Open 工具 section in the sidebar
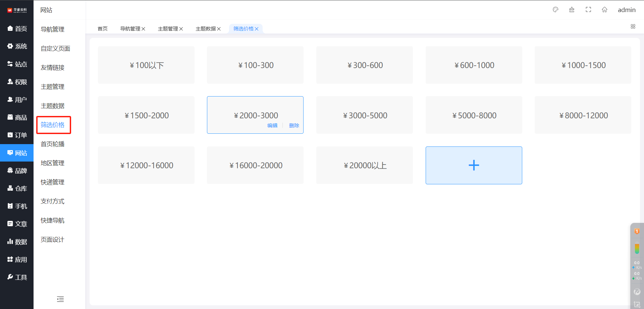Screen dimensions: 644x309 [x=17, y=277]
